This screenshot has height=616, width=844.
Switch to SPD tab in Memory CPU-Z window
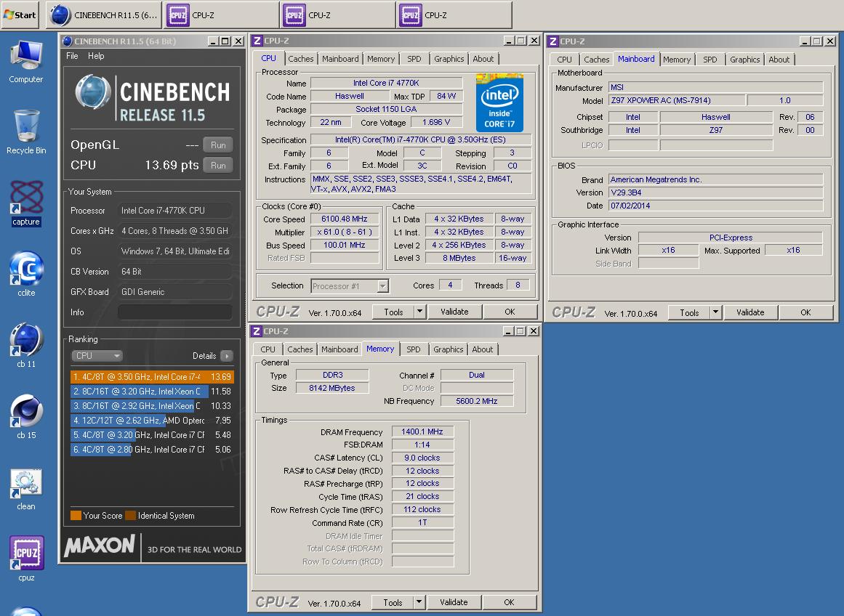tap(414, 349)
